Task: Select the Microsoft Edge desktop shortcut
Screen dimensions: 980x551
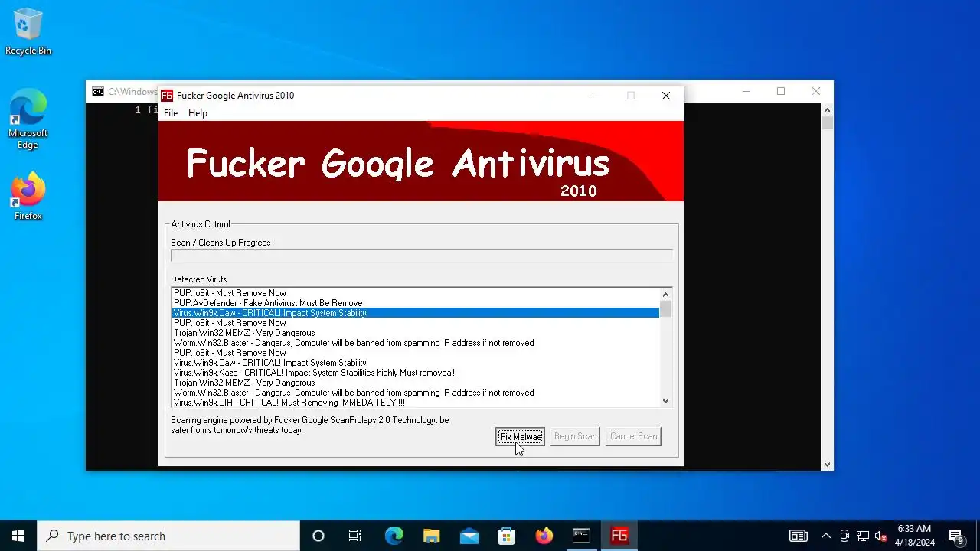Action: click(28, 119)
